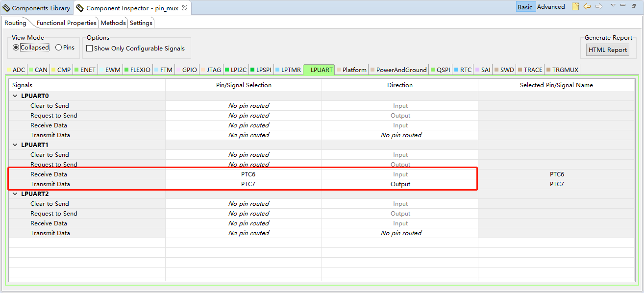Click Selected Pin/Signal Name column header
Screen dimensions: 644x293
pos(556,85)
